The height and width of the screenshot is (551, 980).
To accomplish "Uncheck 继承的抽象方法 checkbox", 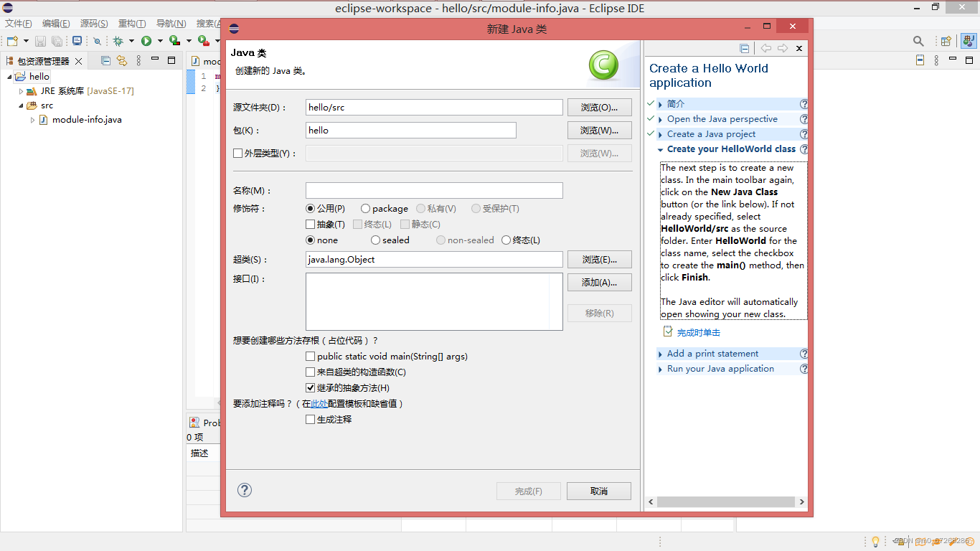I will tap(311, 388).
